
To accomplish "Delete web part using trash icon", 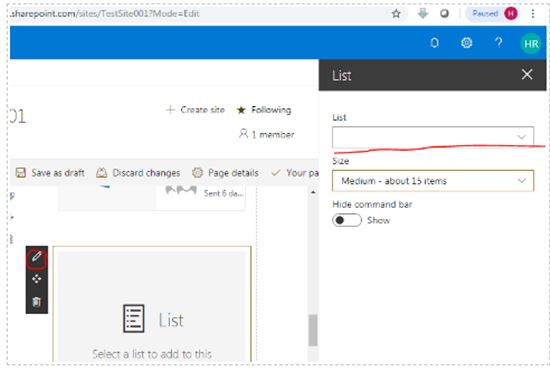I will click(x=36, y=302).
